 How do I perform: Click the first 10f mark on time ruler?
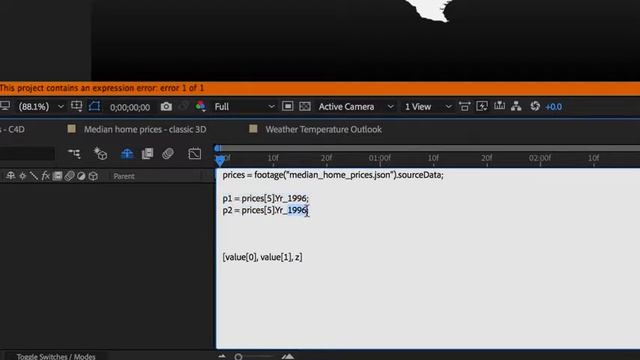[x=273, y=158]
